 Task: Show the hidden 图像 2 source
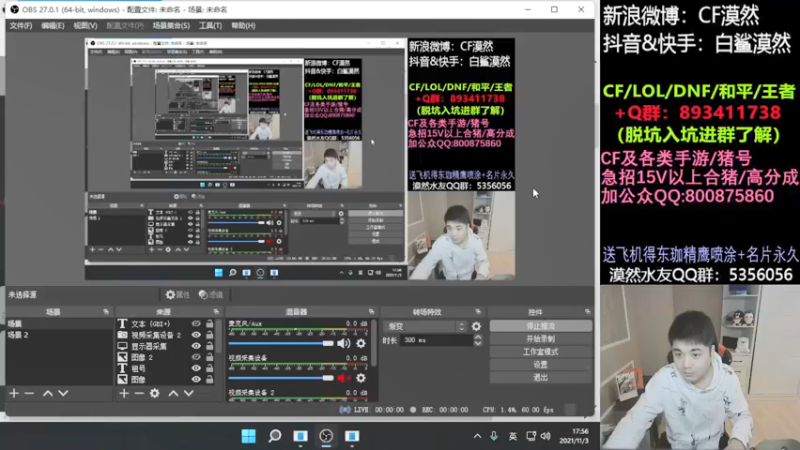(196, 357)
